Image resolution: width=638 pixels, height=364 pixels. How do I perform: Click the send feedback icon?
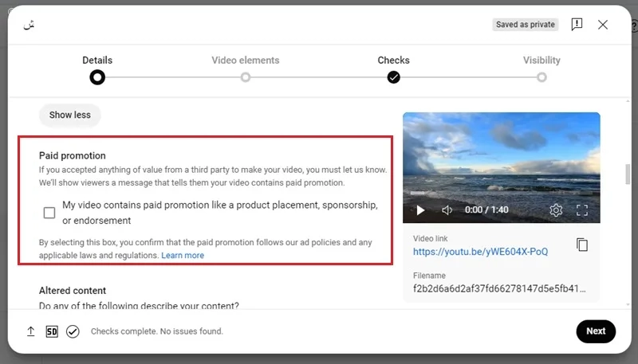pos(577,25)
